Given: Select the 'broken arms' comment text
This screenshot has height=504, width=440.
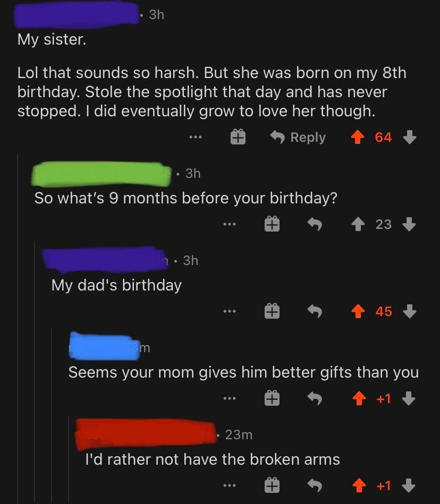Looking at the screenshot, I should (x=213, y=459).
